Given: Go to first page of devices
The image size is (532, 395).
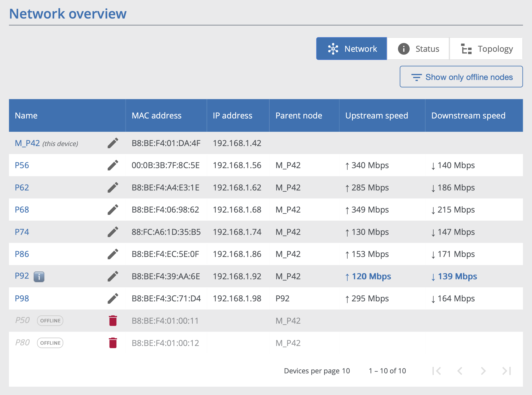Looking at the screenshot, I should [x=437, y=371].
